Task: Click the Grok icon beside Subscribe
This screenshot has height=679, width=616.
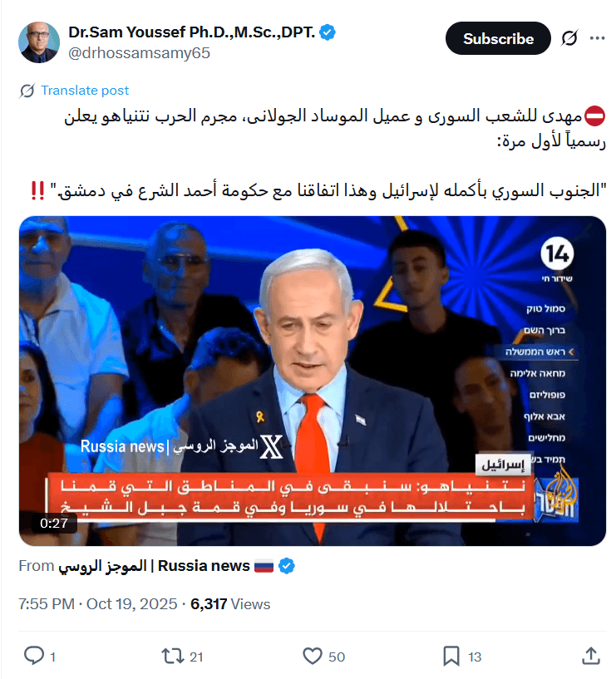Action: tap(569, 38)
